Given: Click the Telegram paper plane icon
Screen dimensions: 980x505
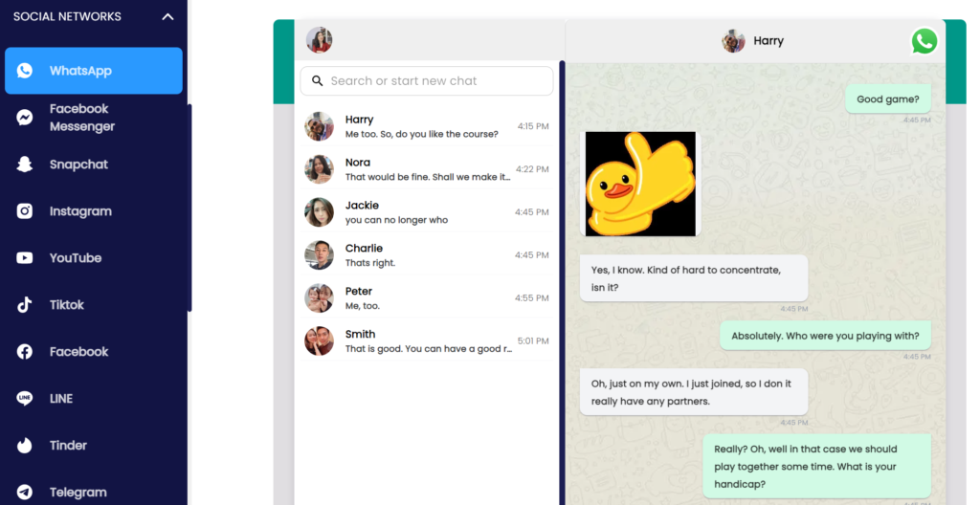Looking at the screenshot, I should coord(24,493).
